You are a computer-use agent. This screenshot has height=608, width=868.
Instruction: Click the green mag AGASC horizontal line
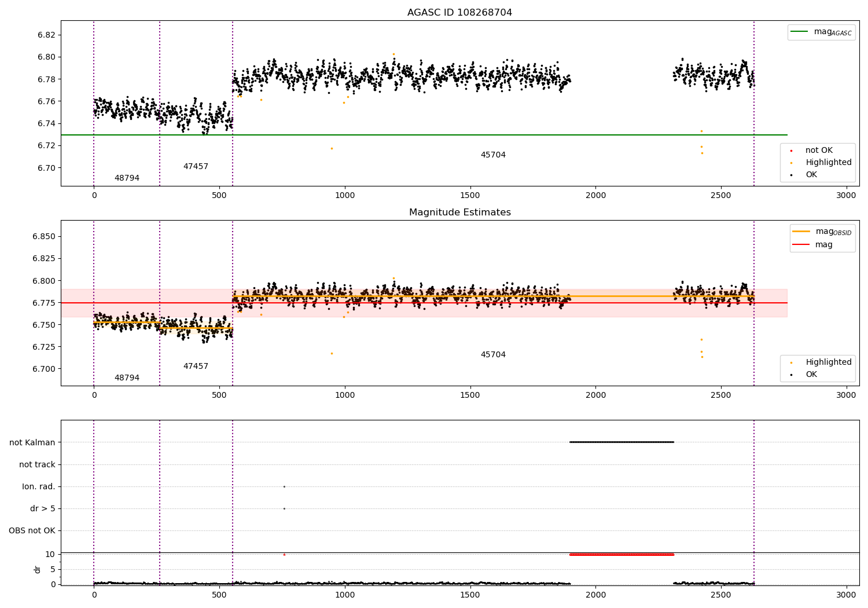tap(424, 135)
